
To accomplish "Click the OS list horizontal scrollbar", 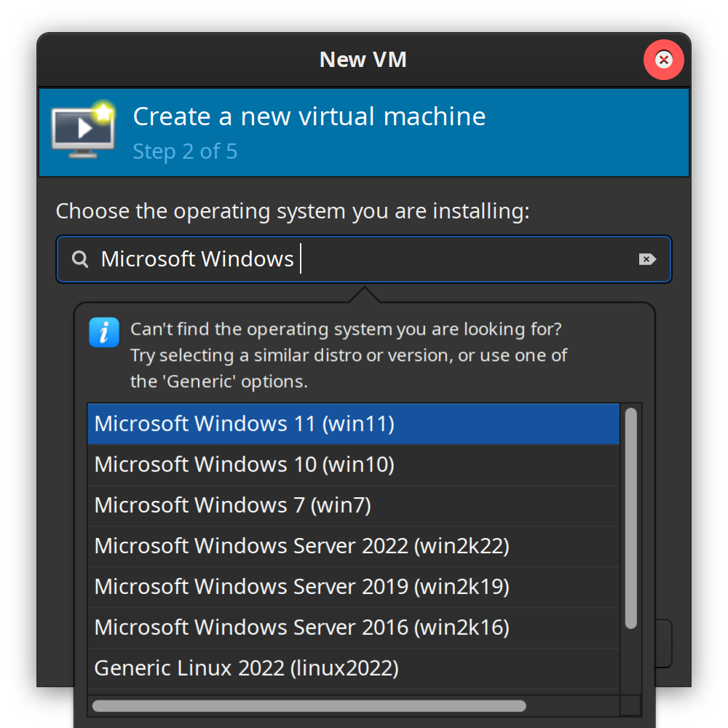I will pos(309,705).
